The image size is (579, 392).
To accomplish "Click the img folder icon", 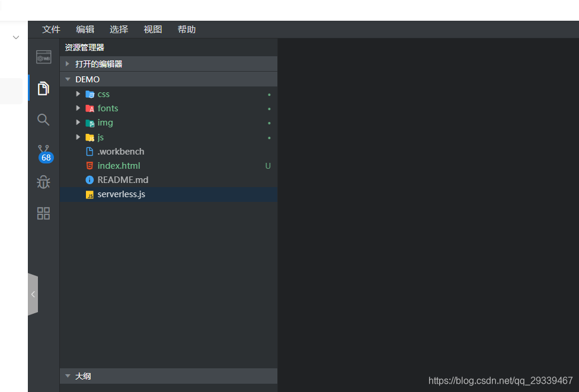I will (x=89, y=123).
